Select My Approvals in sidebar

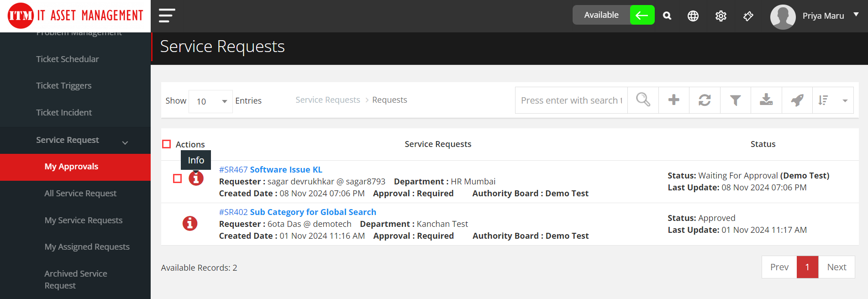coord(71,167)
